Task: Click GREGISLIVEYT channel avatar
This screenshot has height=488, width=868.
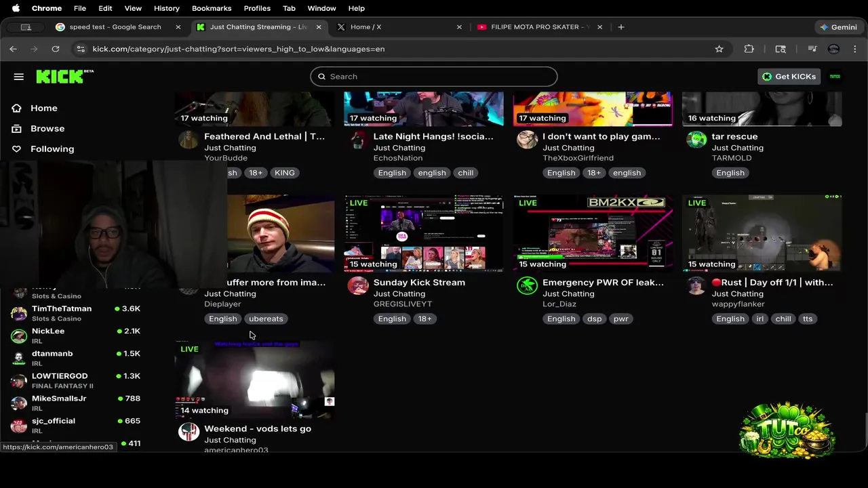Action: pos(357,285)
